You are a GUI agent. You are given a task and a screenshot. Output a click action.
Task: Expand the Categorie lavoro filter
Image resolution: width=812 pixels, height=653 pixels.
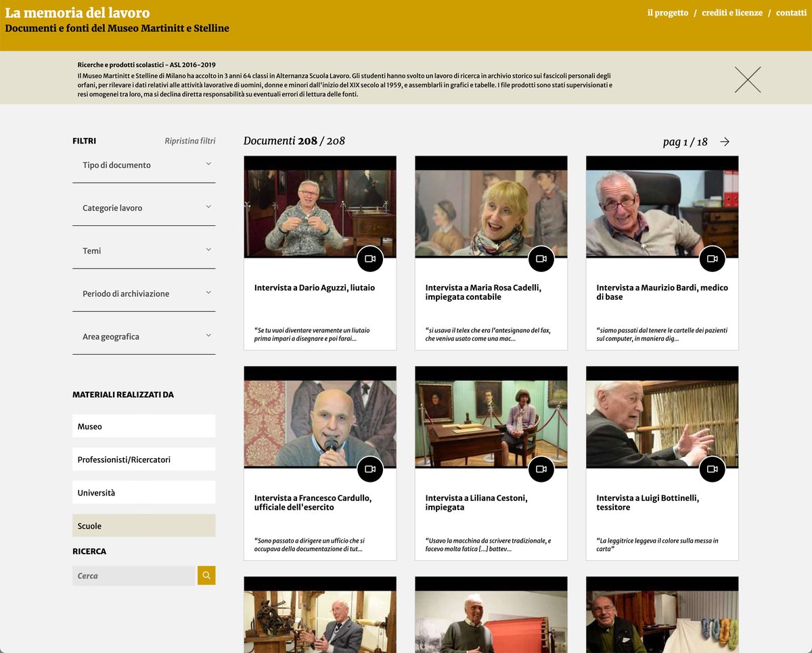tap(144, 208)
